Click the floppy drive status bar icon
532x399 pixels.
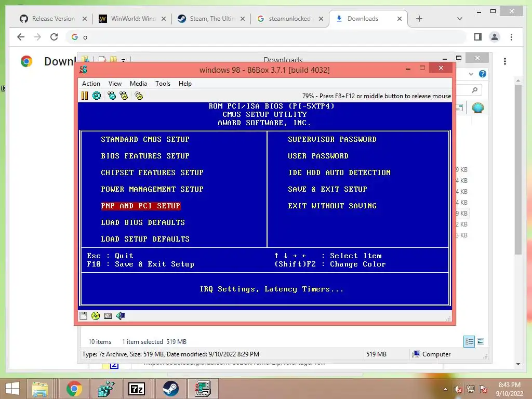(83, 316)
